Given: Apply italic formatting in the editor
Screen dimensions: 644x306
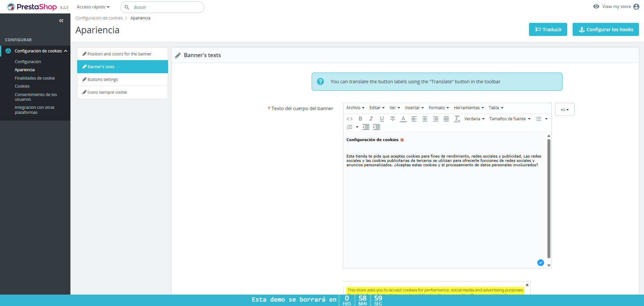Looking at the screenshot, I should coord(371,119).
